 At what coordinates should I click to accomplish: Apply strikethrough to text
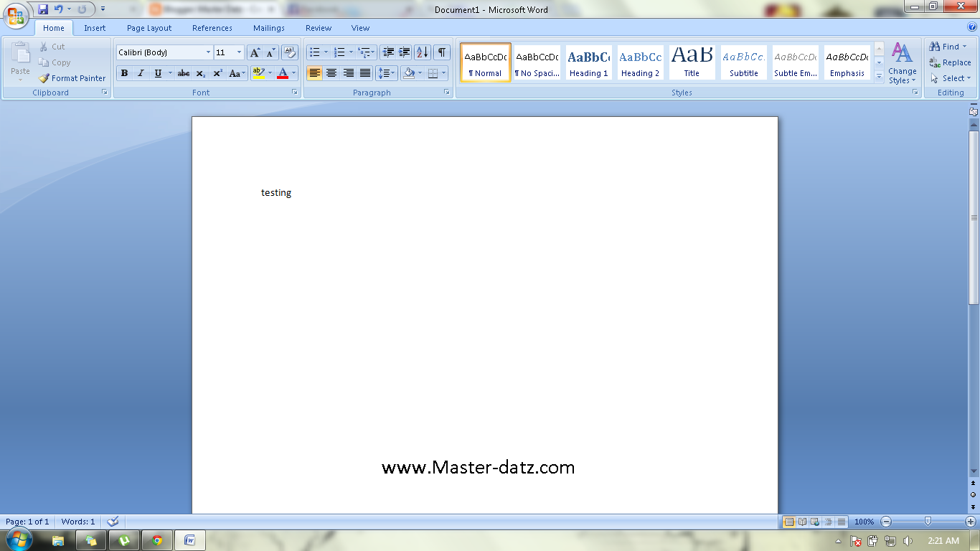(x=184, y=73)
